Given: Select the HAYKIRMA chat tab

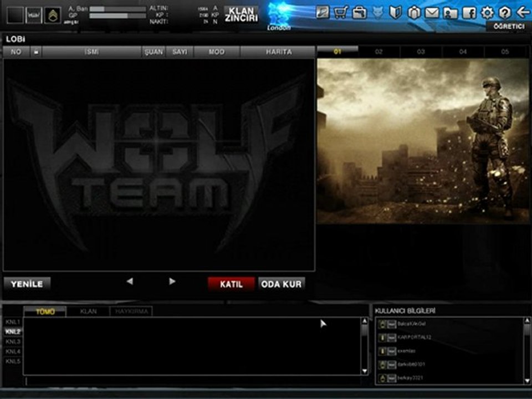Looking at the screenshot, I should point(131,311).
